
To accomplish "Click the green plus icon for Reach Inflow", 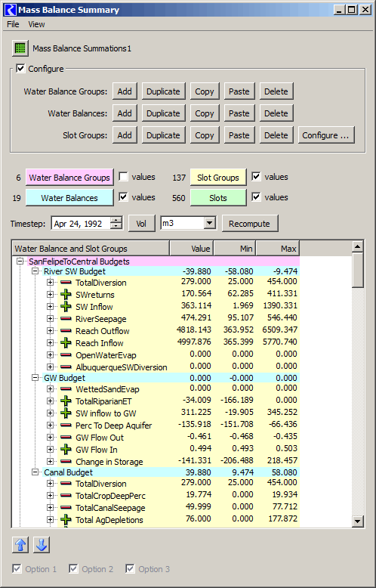I will point(66,343).
